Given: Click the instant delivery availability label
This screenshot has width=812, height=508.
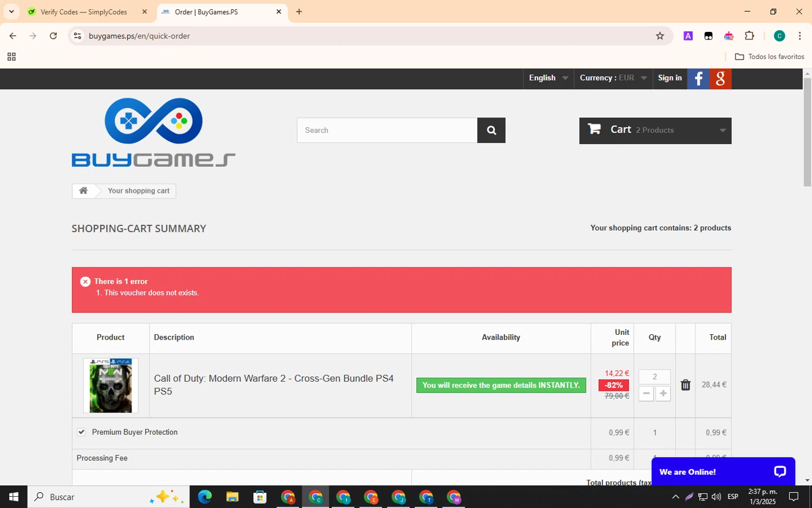Looking at the screenshot, I should click(501, 385).
